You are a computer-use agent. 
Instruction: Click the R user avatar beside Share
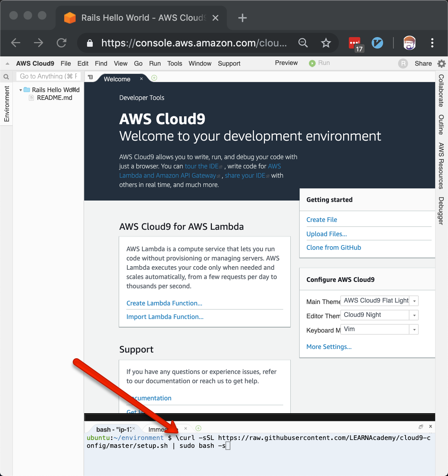403,64
